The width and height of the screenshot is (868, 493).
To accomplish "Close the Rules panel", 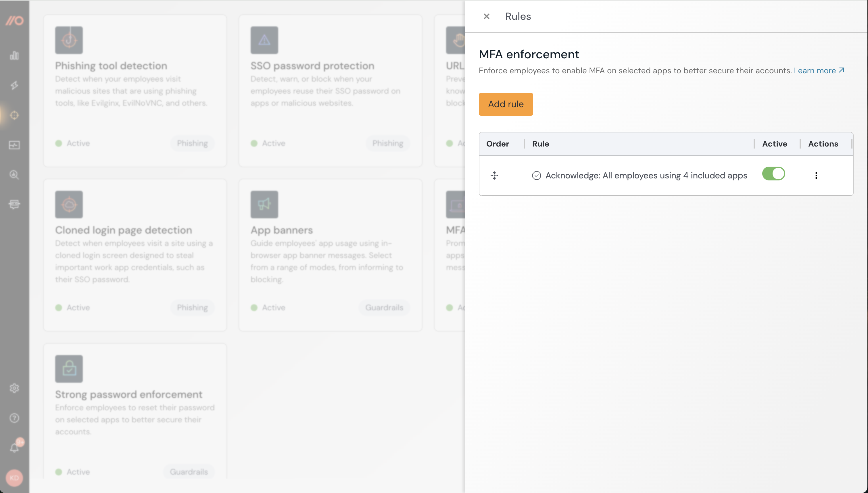I will pos(486,17).
